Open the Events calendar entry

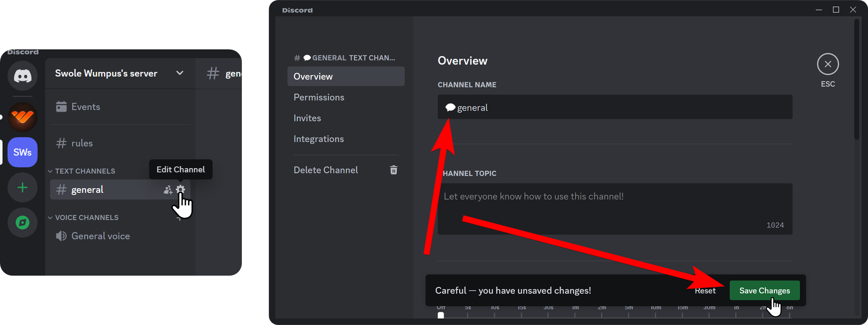coord(120,107)
